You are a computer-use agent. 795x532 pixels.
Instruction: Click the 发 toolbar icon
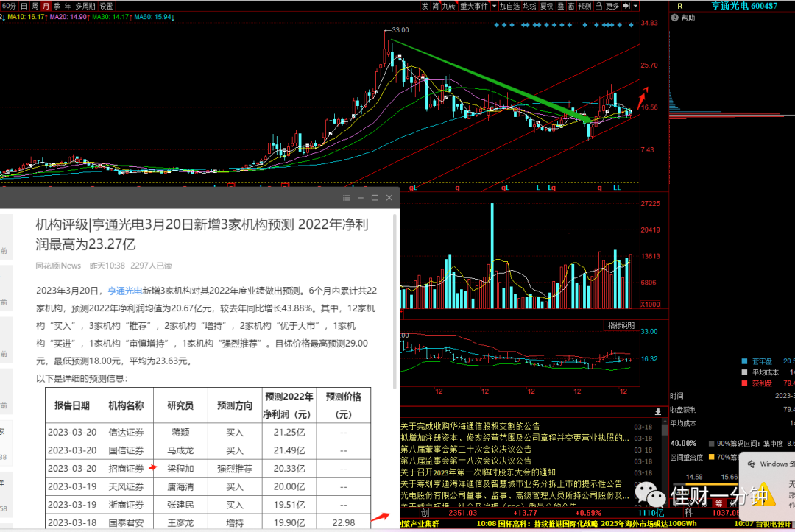point(425,6)
